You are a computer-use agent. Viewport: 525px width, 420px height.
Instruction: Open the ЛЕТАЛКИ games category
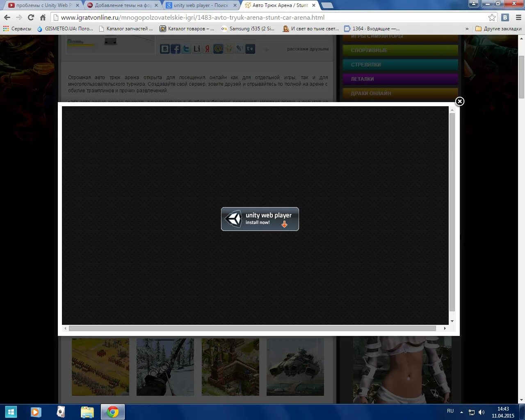(400, 79)
